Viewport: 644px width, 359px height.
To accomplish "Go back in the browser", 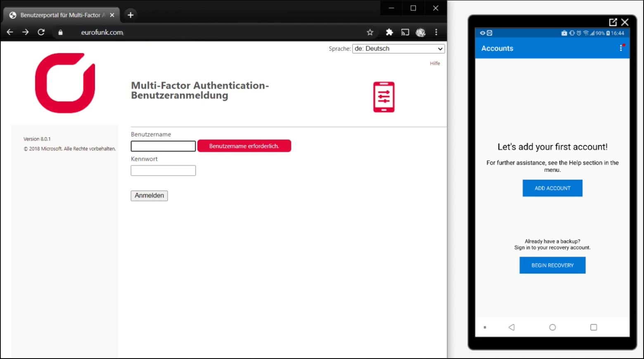I will (10, 32).
